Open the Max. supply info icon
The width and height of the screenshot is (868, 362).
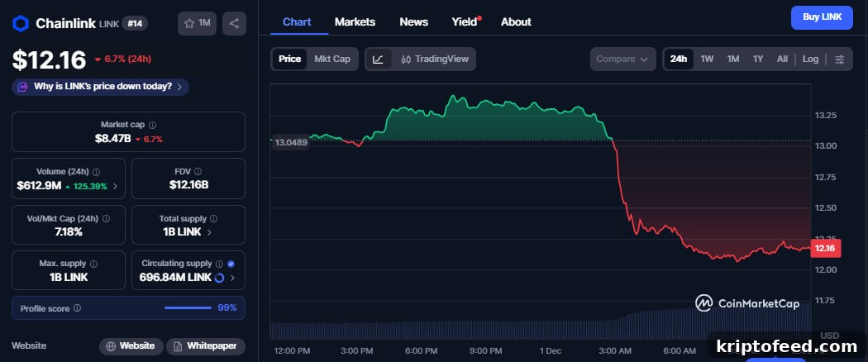pyautogui.click(x=93, y=264)
